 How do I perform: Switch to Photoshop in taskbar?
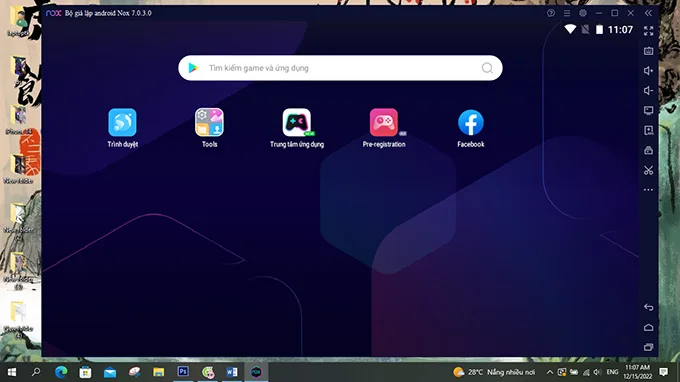click(x=183, y=372)
